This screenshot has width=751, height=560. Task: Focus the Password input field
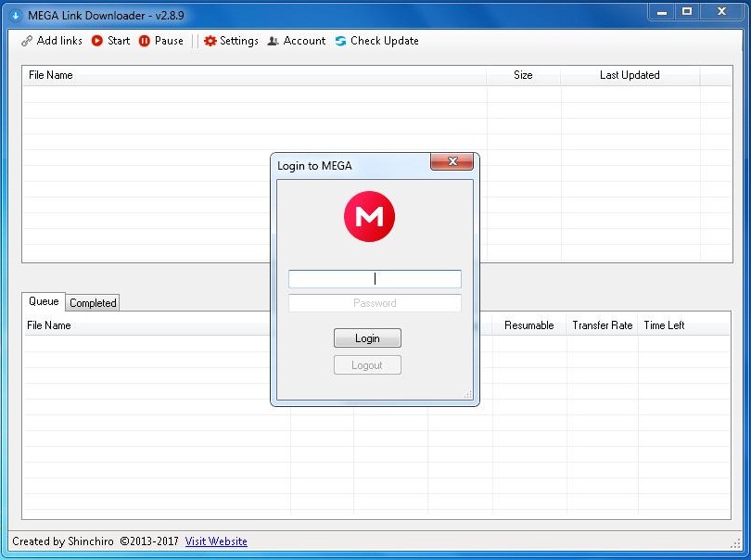[x=375, y=303]
